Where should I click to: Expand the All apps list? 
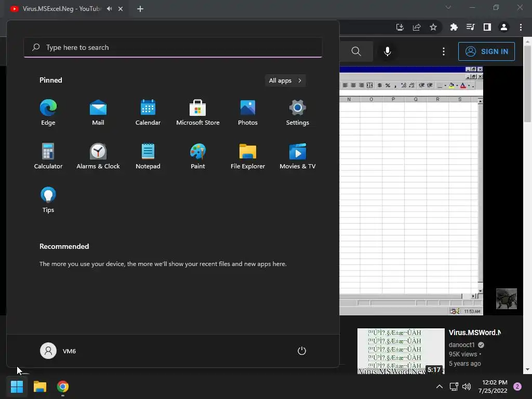285,81
